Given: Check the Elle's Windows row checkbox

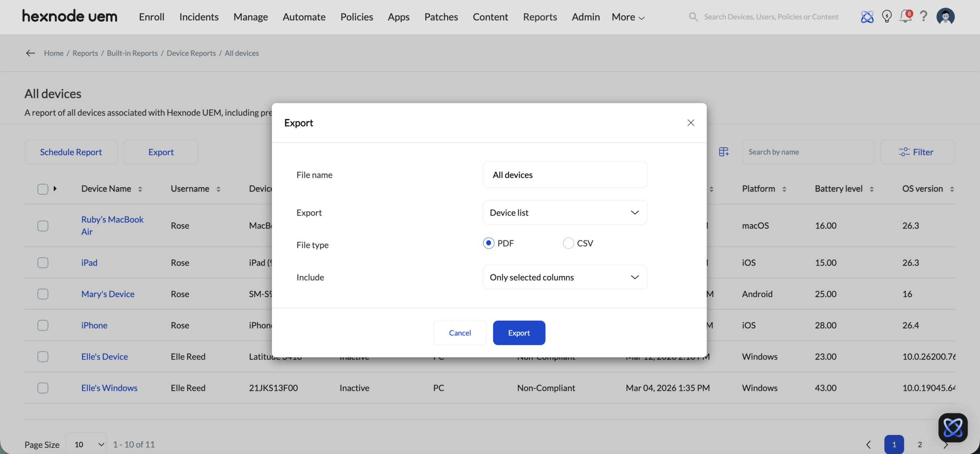Looking at the screenshot, I should pos(43,388).
